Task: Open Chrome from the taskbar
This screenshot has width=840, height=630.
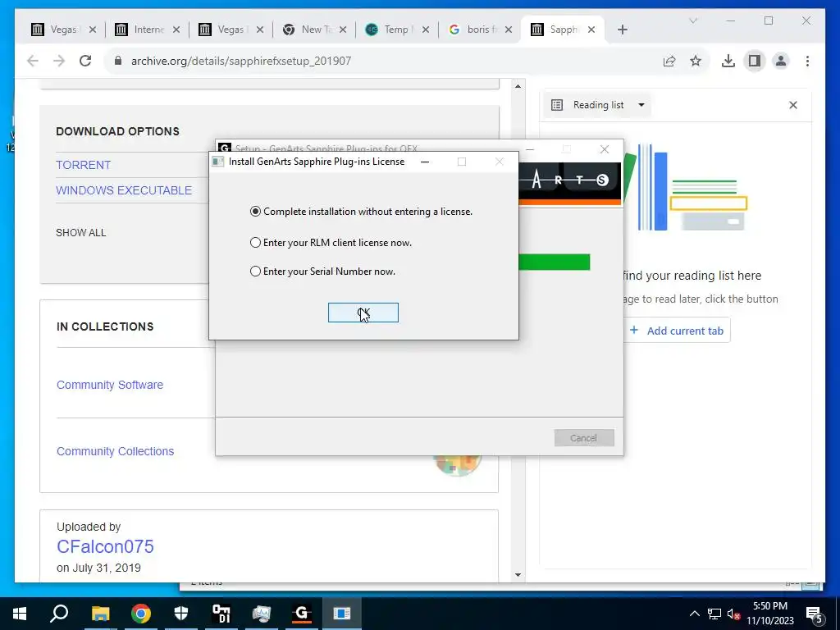Action: [141, 614]
